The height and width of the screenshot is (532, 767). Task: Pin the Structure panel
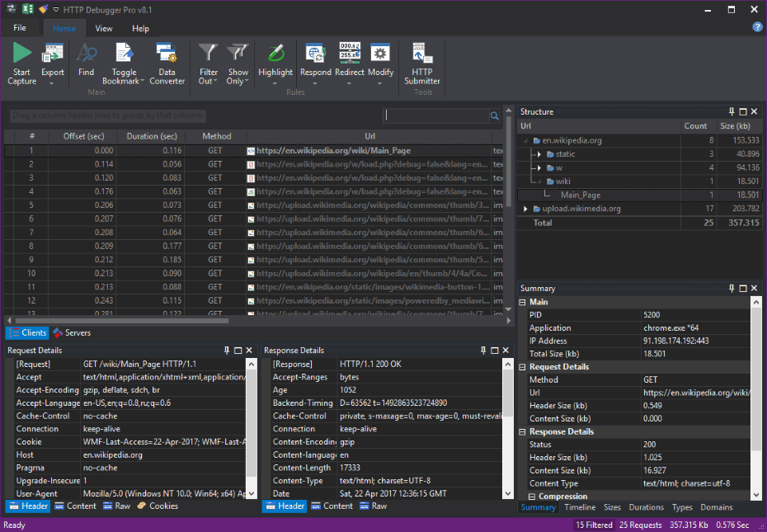click(x=732, y=111)
